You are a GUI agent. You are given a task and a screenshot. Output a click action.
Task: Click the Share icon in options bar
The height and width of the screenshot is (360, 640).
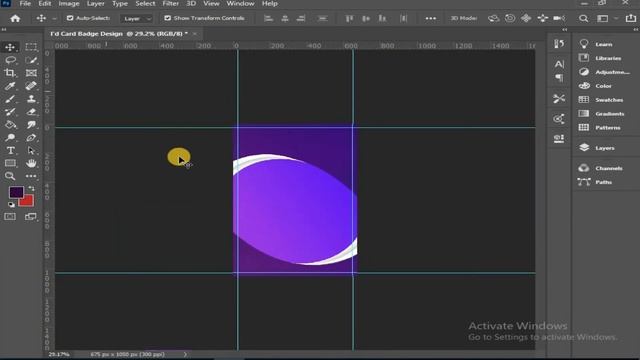click(631, 18)
